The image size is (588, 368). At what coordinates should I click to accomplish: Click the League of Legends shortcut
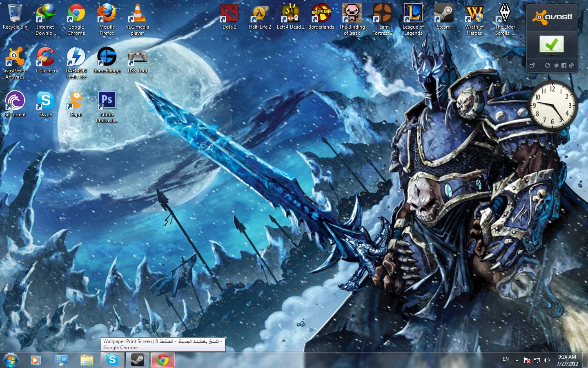pos(413,20)
